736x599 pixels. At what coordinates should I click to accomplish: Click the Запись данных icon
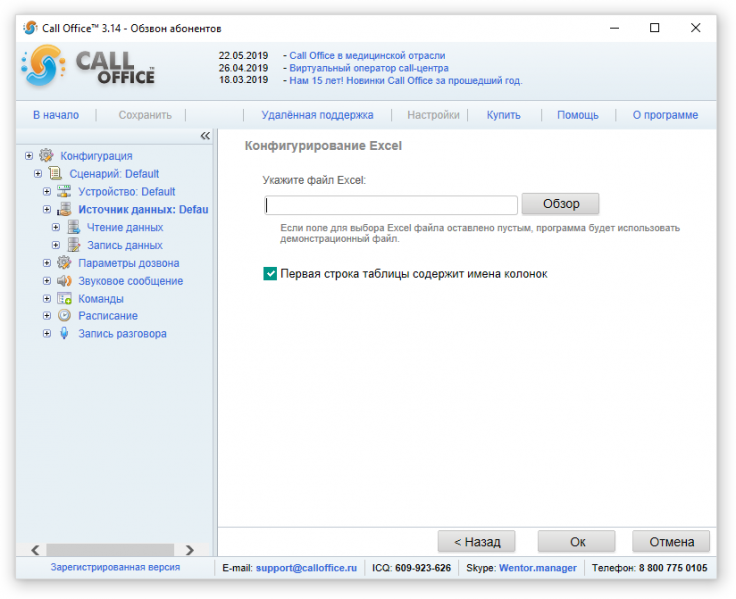[x=74, y=245]
